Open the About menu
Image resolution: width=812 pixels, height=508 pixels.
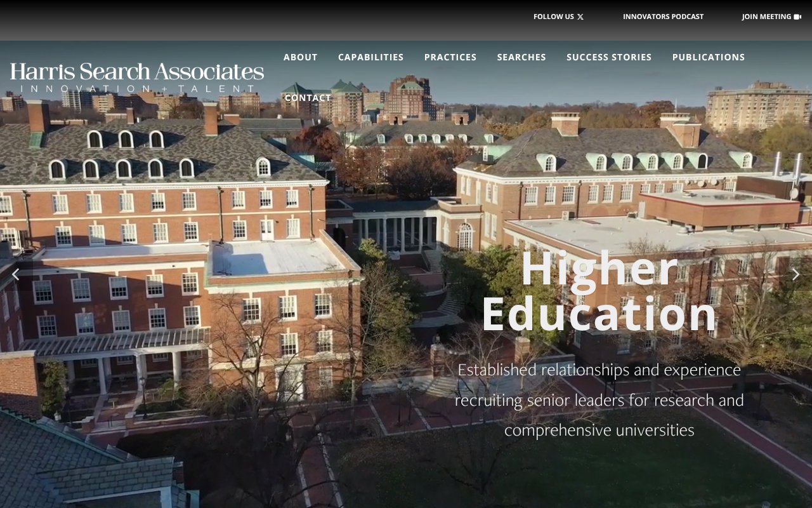click(300, 57)
